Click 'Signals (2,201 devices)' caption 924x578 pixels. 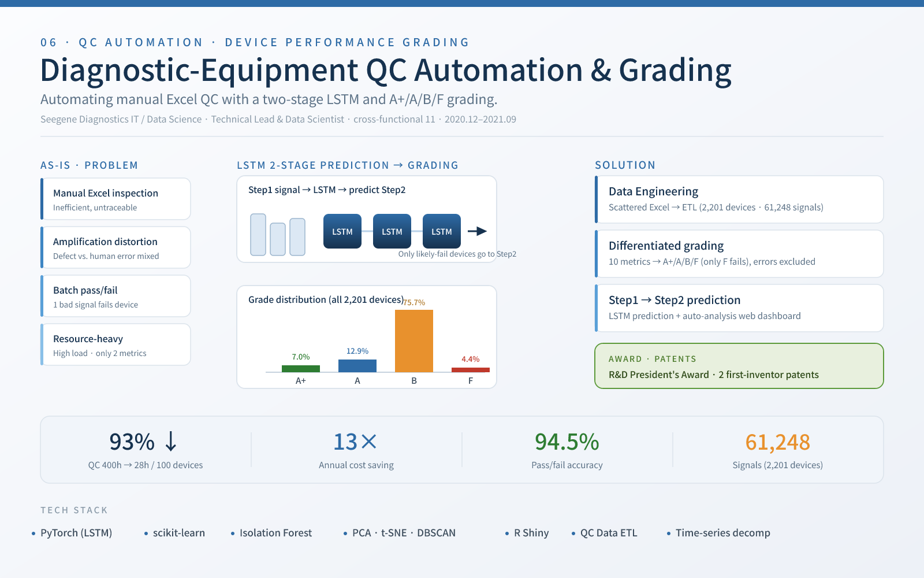pyautogui.click(x=778, y=465)
